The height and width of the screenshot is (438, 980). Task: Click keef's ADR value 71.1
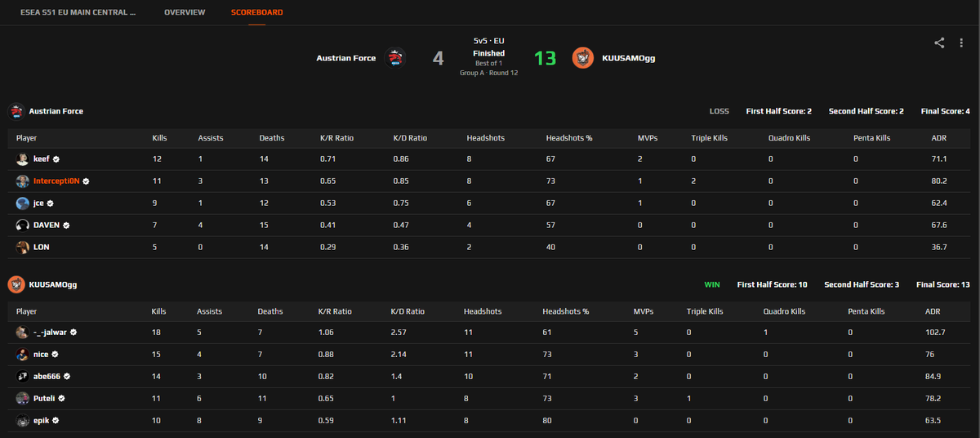[x=939, y=159]
